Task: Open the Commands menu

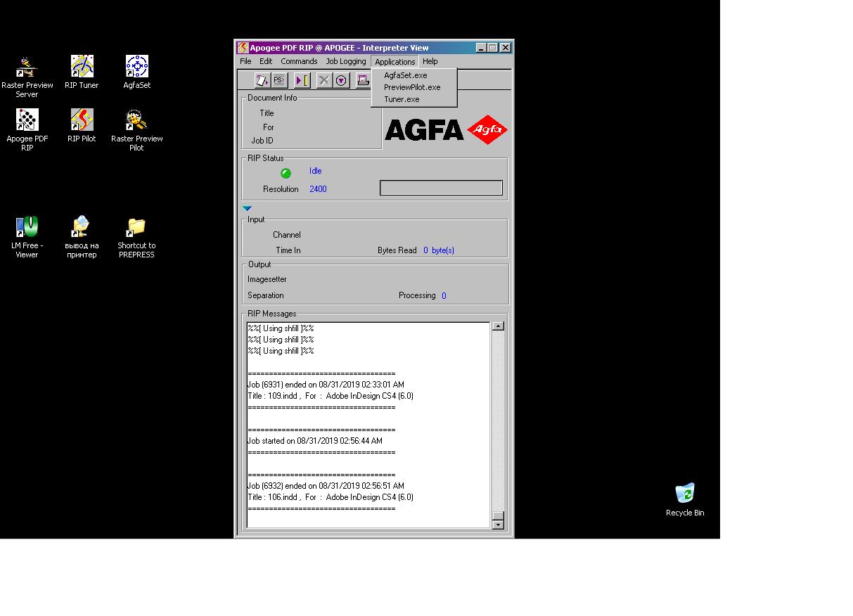Action: 299,61
